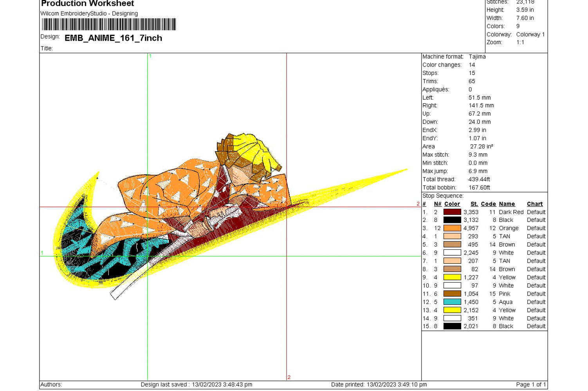This screenshot has width=588, height=391.
Task: Click the Up value 67.2 mm
Action: pyautogui.click(x=480, y=114)
